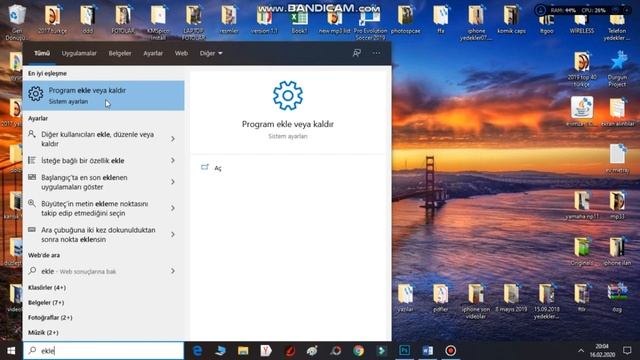Select the '2017 türkçe' desktop folder

point(52,20)
